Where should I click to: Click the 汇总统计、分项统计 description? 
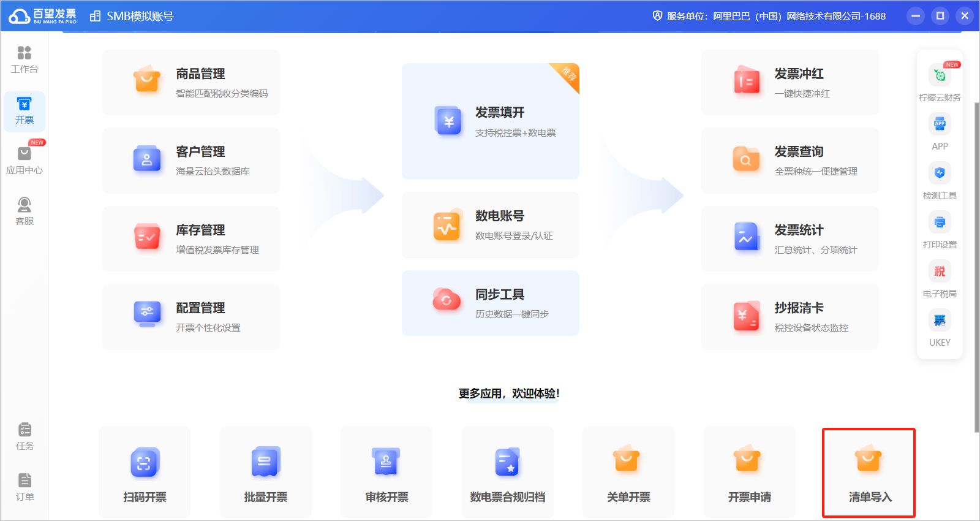[x=816, y=250]
